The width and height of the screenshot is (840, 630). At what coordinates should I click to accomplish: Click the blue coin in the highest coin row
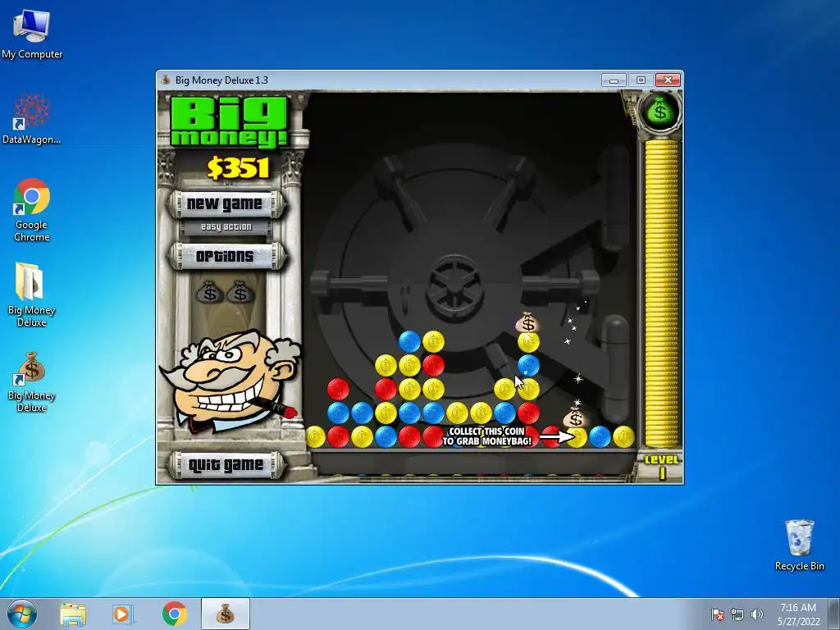pyautogui.click(x=409, y=342)
